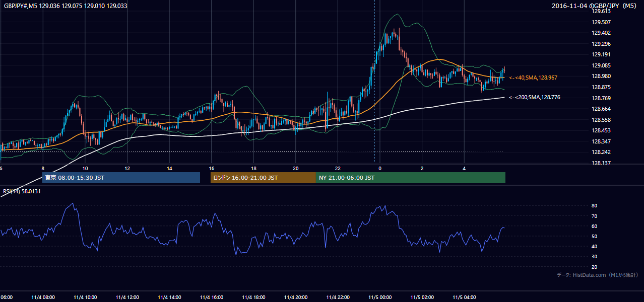Click hour tick 22 below the price chart
Screen dimensions: 644x302
338,169
